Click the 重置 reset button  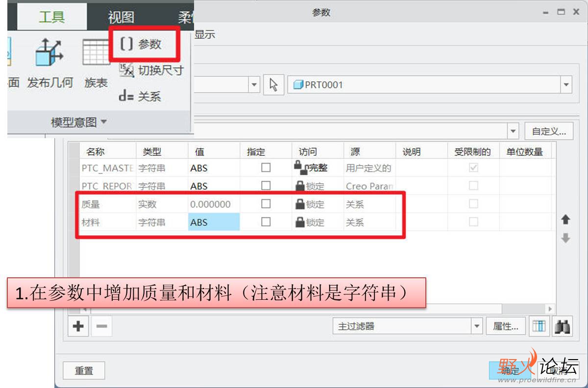pyautogui.click(x=84, y=371)
